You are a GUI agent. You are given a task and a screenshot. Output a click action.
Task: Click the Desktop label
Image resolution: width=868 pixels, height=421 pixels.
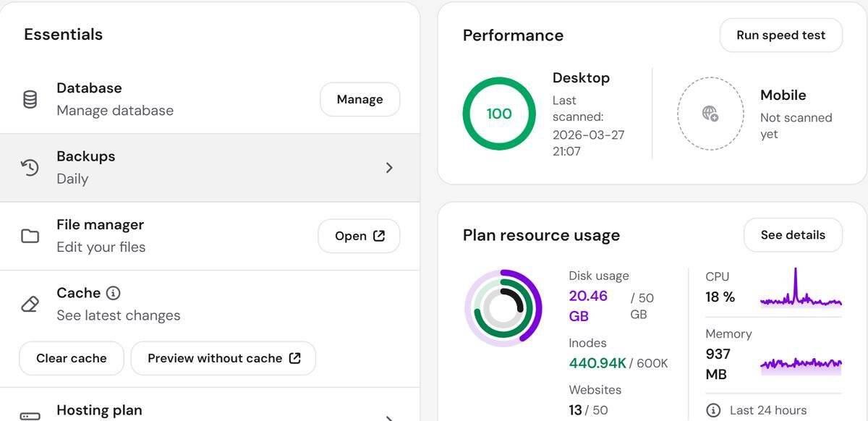(581, 78)
